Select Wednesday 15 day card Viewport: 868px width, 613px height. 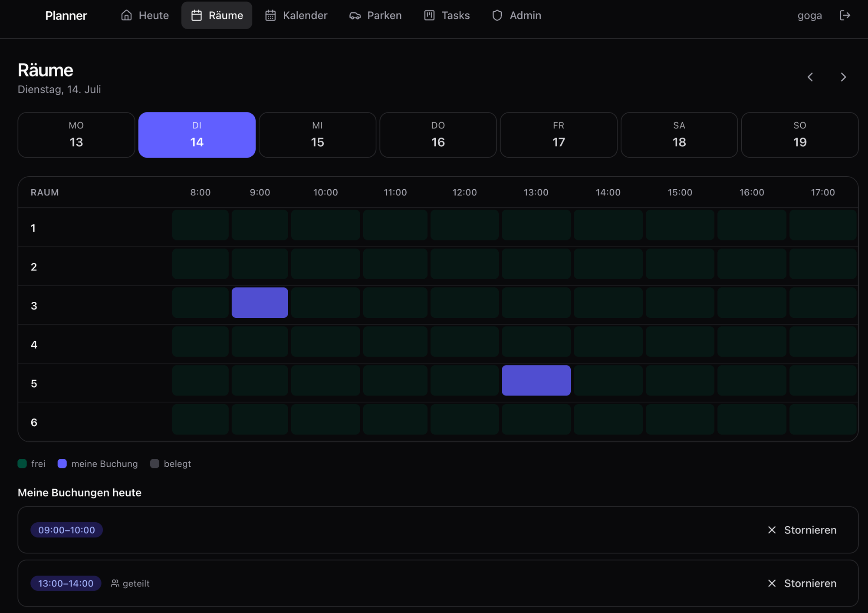pyautogui.click(x=318, y=135)
